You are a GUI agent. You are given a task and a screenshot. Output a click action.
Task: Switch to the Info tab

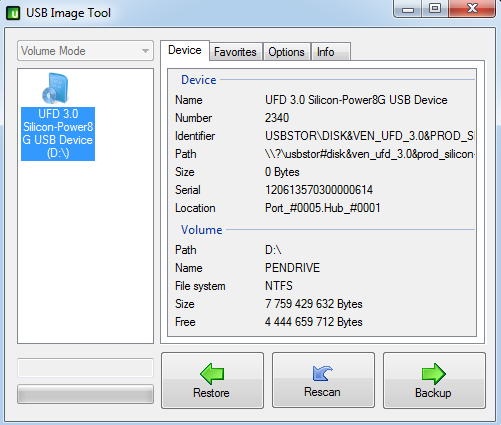(x=331, y=52)
